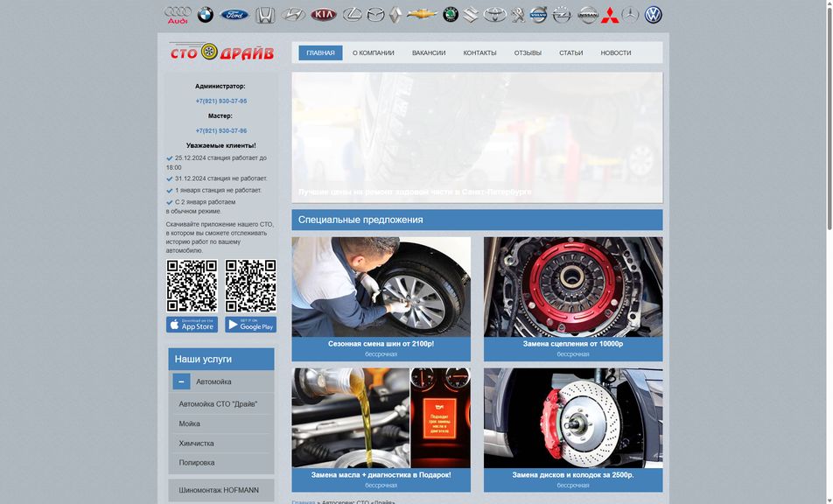833x504 pixels.
Task: Get the app on Google Play button
Action: coord(250,325)
